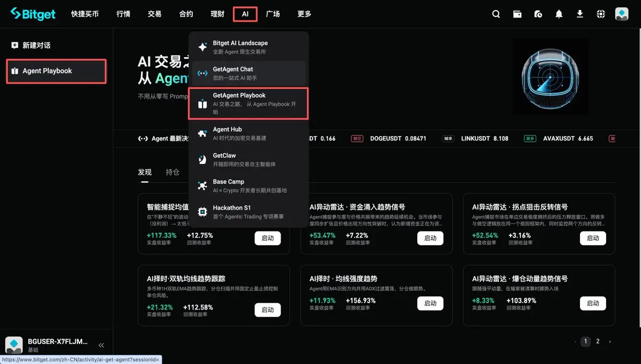Choose Hackathon S1 menu entry
This screenshot has height=364, width=641.
(x=249, y=212)
